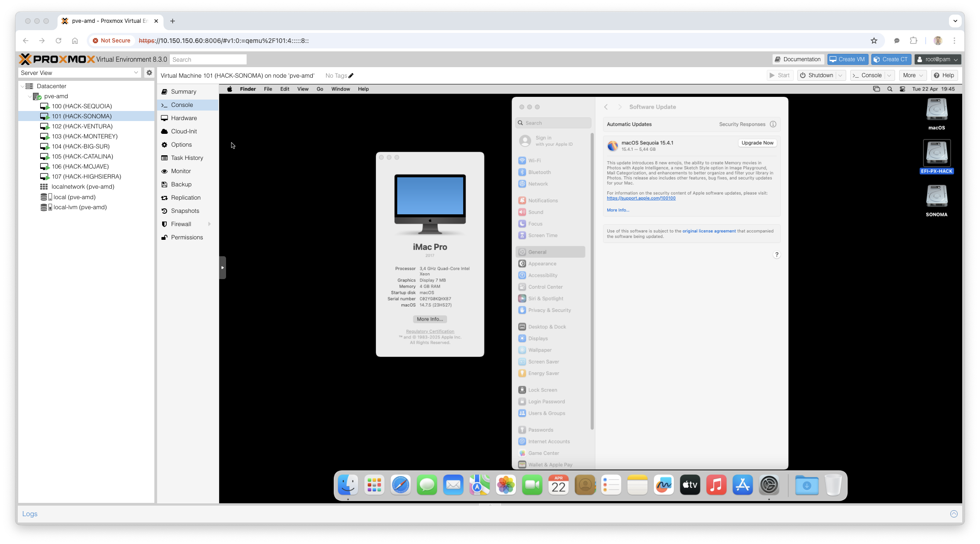Open the server view settings gear

[x=149, y=73]
